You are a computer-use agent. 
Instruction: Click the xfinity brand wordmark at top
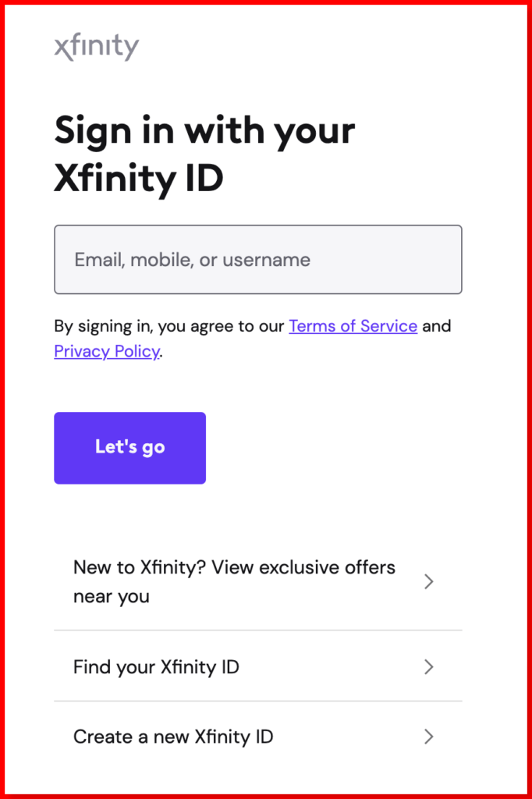[x=96, y=46]
